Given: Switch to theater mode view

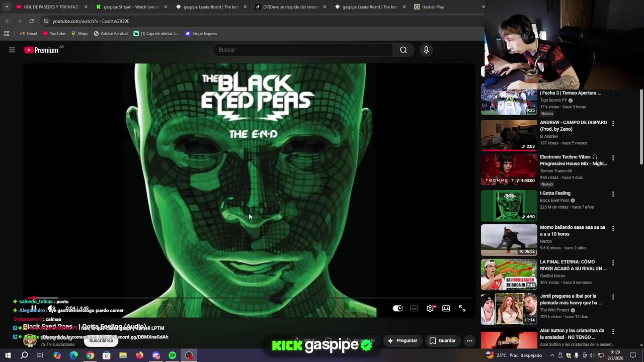Looking at the screenshot, I should pos(446,308).
